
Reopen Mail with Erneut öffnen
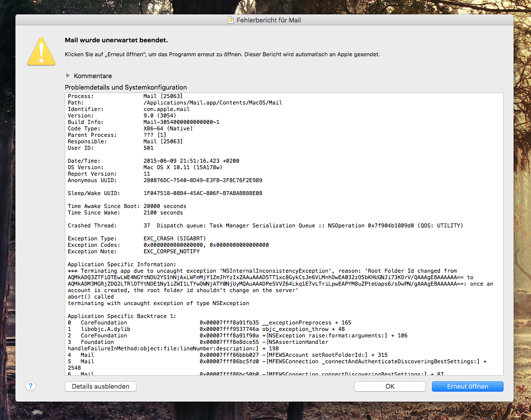(x=467, y=387)
